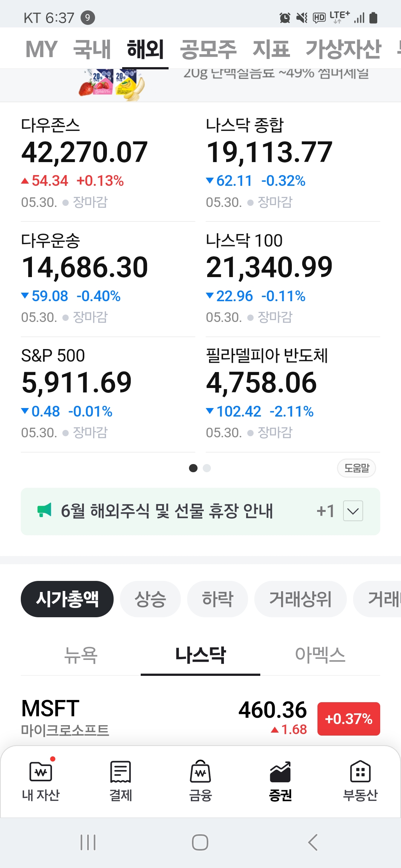401x868 pixels.
Task: Expand the holiday notice chevron dropdown
Action: 353,511
